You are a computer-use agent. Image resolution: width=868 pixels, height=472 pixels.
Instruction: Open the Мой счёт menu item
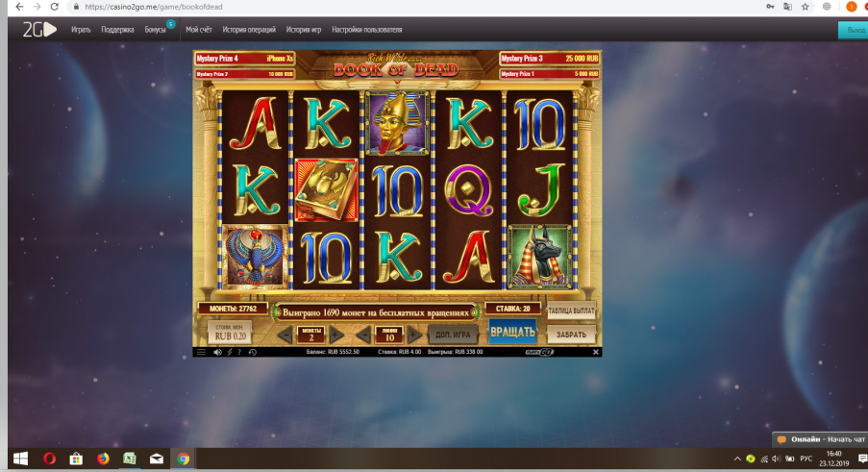pos(199,30)
